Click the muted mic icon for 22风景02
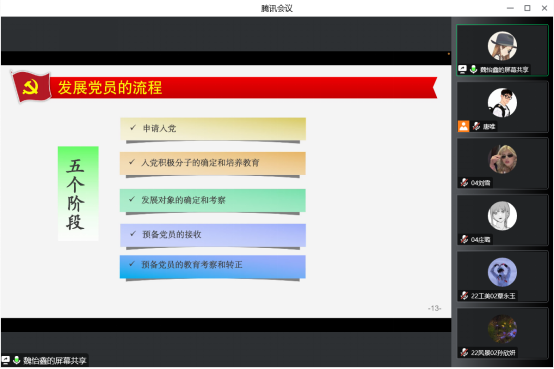The height and width of the screenshot is (369, 554). pyautogui.click(x=464, y=352)
